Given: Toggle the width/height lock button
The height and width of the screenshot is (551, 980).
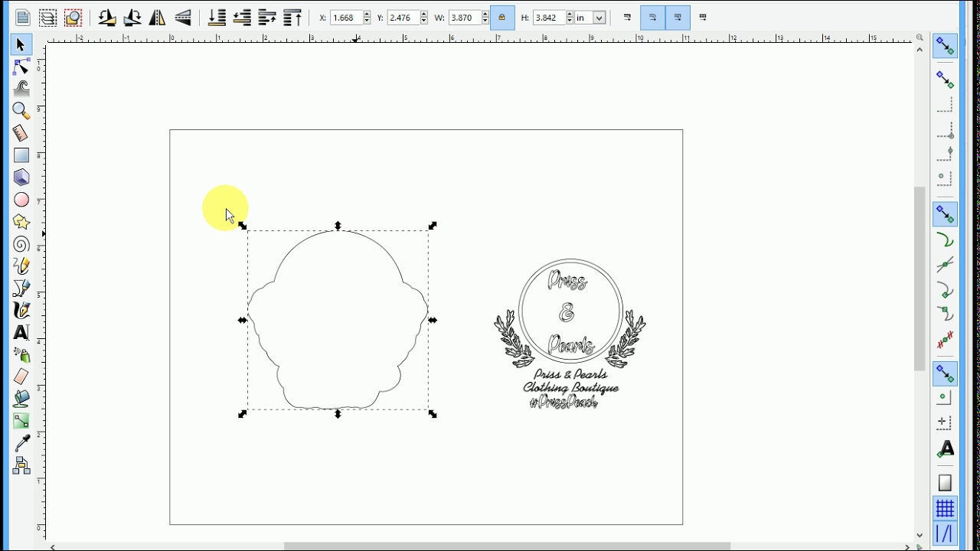Looking at the screenshot, I should pos(502,18).
